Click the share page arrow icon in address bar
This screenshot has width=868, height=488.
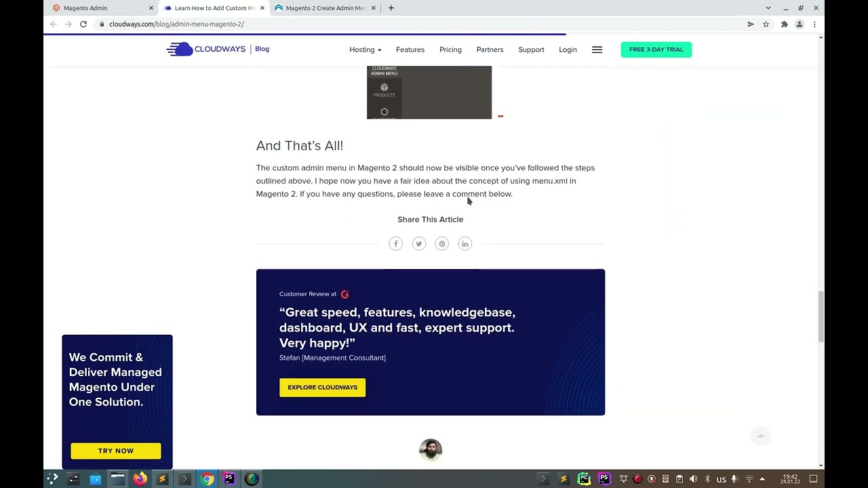(x=751, y=24)
